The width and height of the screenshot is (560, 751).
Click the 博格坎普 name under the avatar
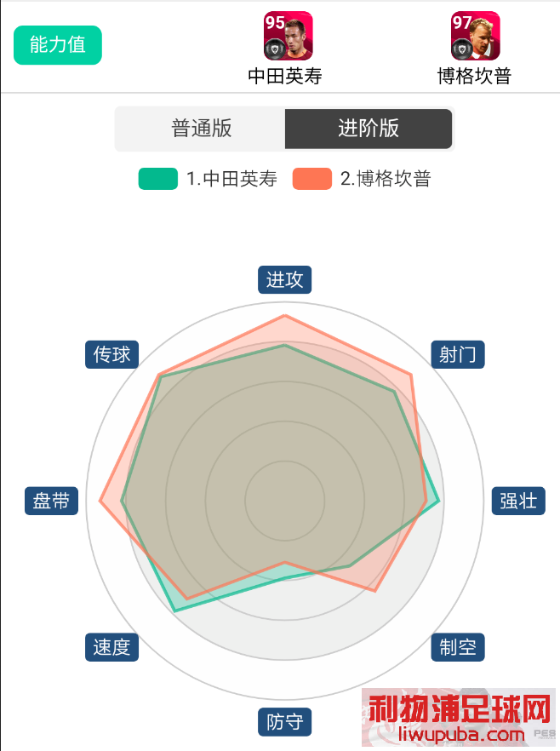click(474, 76)
